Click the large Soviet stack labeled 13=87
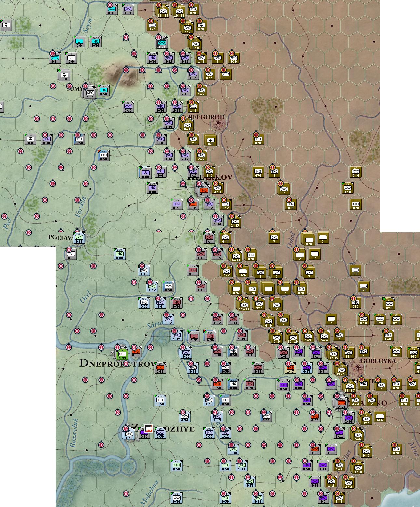This screenshot has width=420, height=507. coord(350,386)
